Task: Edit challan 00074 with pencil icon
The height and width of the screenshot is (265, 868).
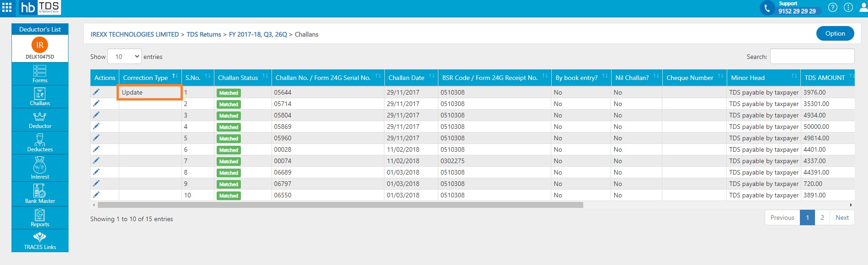Action: [96, 160]
